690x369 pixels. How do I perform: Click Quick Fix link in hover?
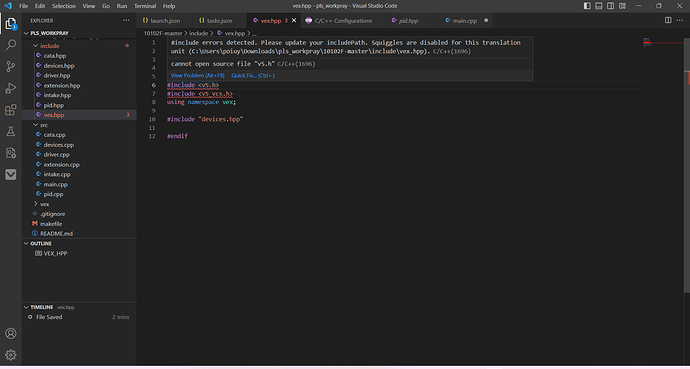(253, 76)
